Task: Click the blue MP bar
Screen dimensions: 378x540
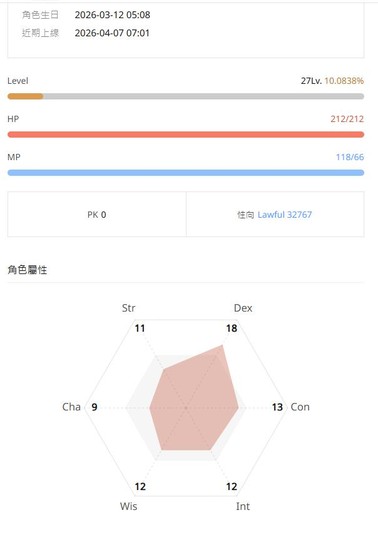Action: [186, 173]
